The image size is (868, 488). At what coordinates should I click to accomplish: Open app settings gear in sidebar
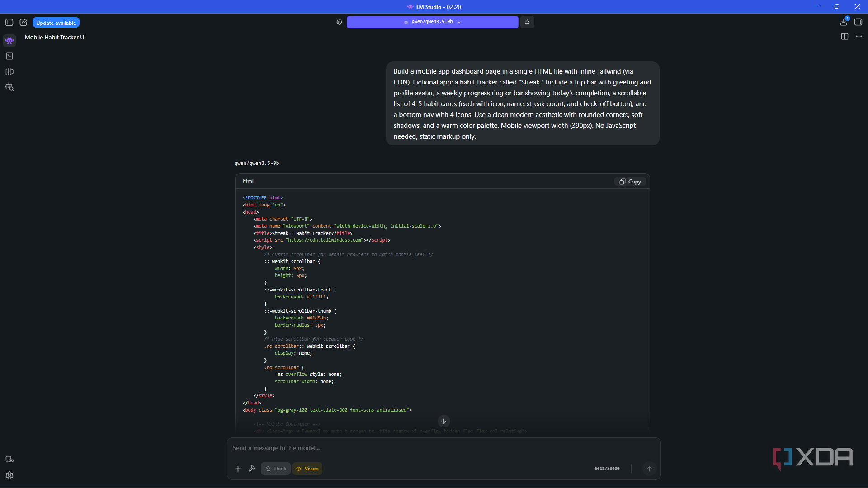(9, 475)
